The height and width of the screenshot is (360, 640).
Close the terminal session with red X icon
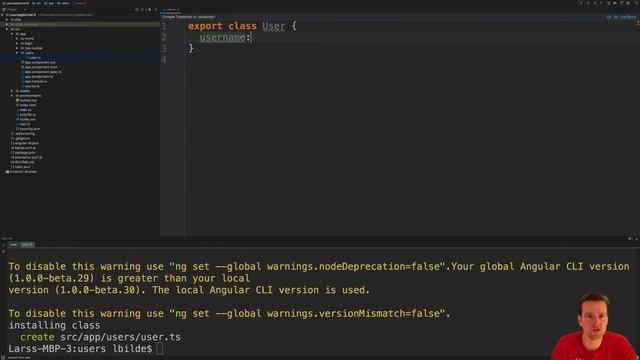[4, 251]
